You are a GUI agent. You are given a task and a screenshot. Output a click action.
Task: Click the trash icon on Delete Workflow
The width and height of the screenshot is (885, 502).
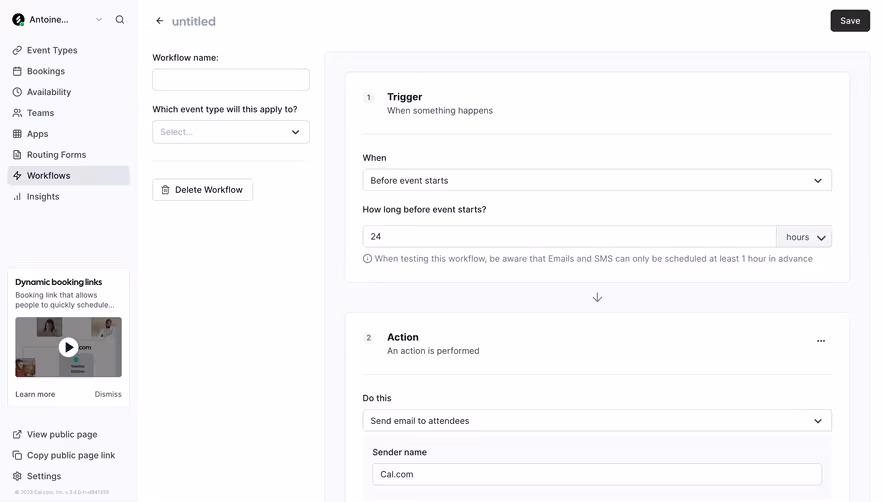pyautogui.click(x=165, y=190)
